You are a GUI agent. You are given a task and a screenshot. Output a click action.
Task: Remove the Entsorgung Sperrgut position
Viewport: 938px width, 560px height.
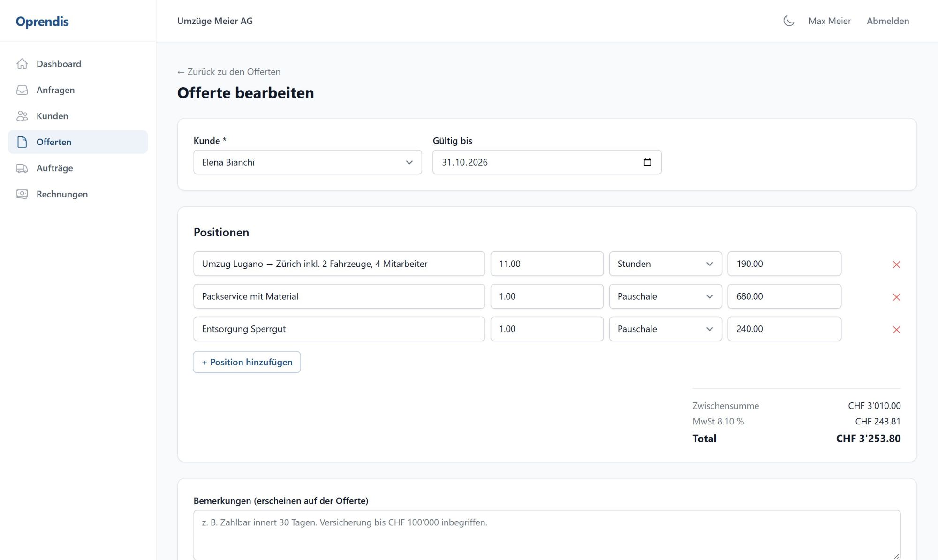coord(896,330)
